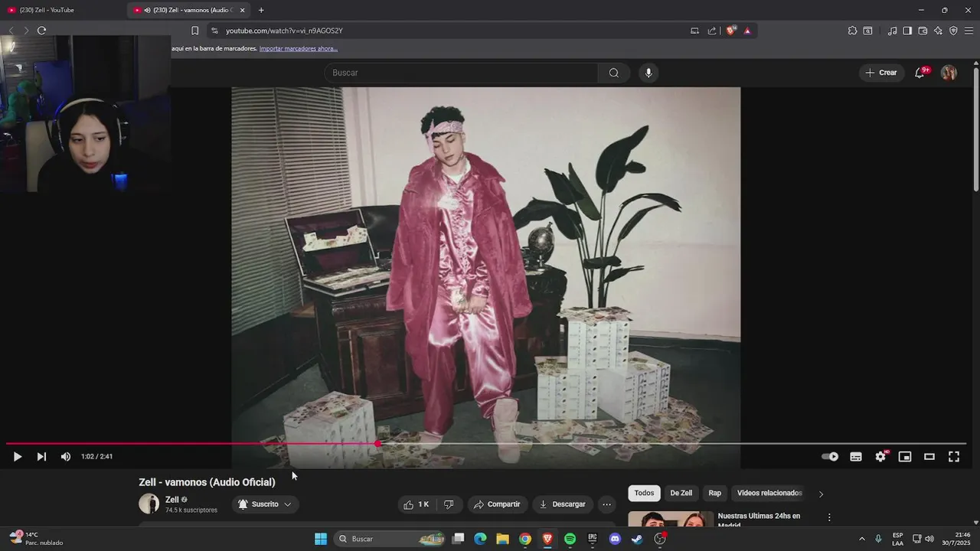
Task: Click the red progress bar scrubber handle
Action: click(x=378, y=444)
